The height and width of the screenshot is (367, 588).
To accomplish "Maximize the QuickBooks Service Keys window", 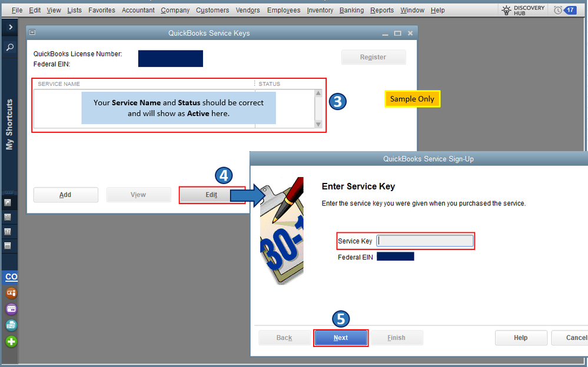I will click(x=397, y=34).
